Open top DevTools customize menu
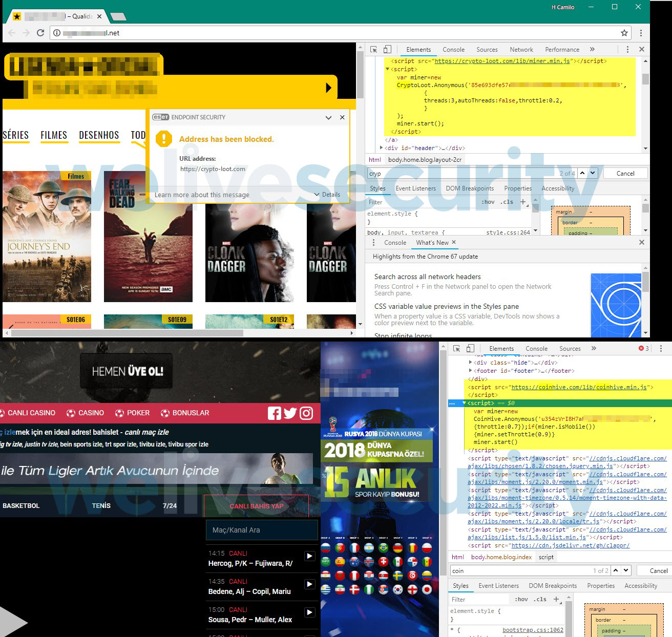 click(x=627, y=50)
